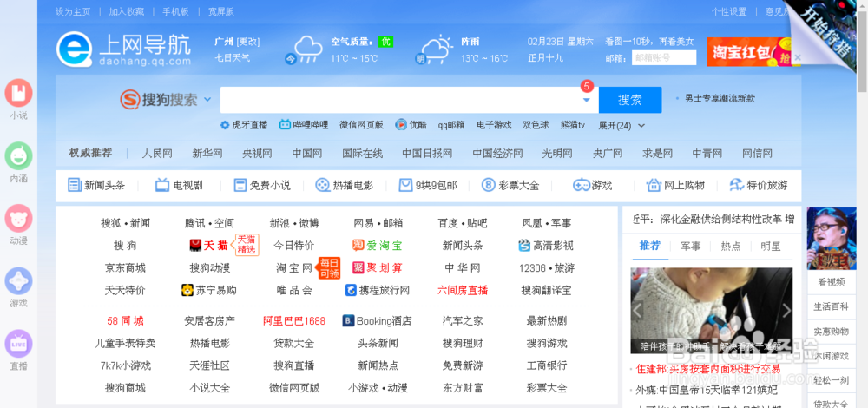The image size is (868, 408).
Task: Expand 展开(24) quick links
Action: pos(621,126)
